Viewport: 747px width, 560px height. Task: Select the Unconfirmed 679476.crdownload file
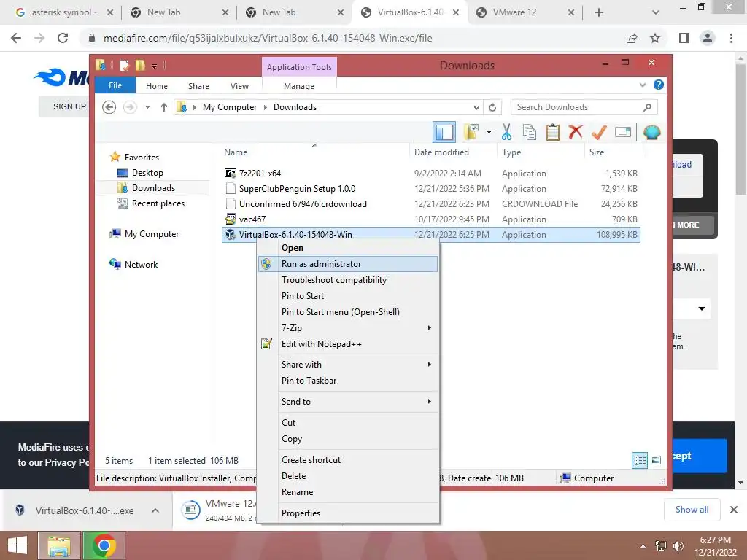tap(431, 204)
